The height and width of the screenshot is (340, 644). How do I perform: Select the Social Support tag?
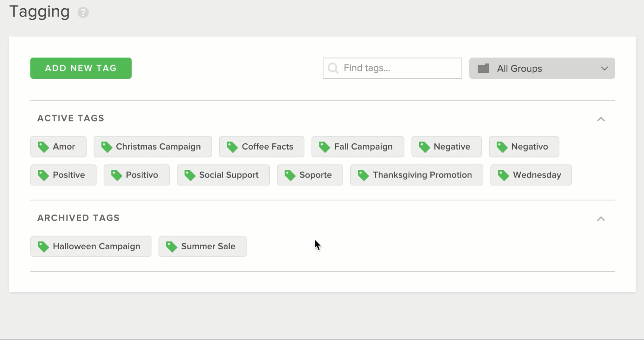click(x=223, y=175)
